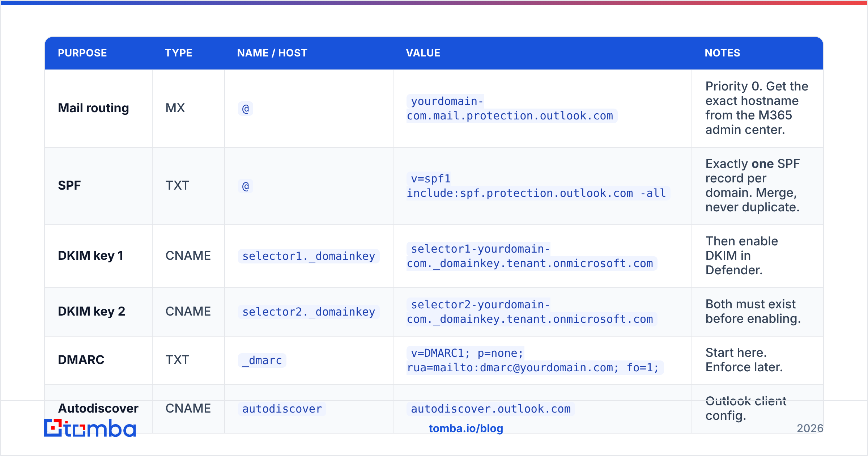Click the "Priority 0. Get the exact hostname" note
Screen dimensions: 868x456
[x=757, y=108]
